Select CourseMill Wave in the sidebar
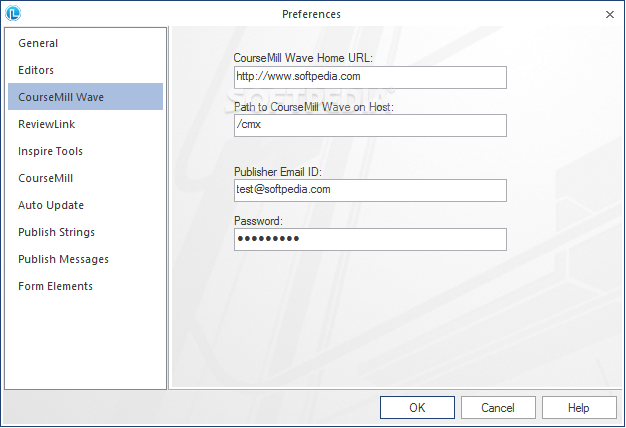The image size is (626, 428). point(85,97)
